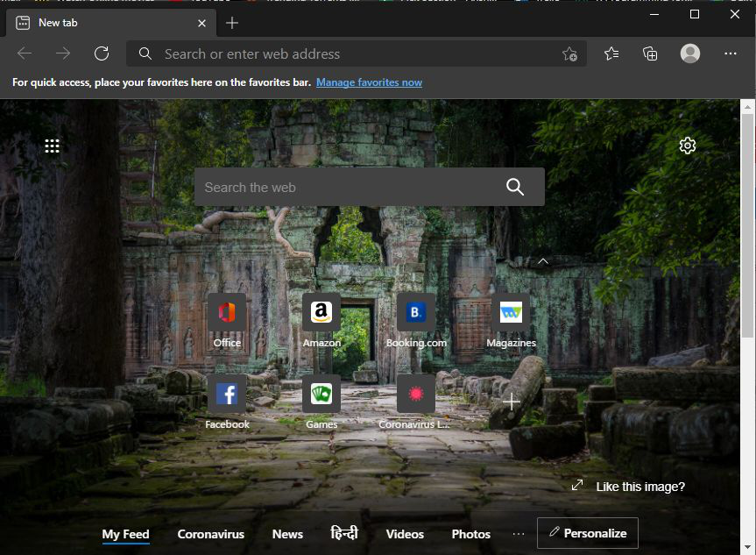Open page settings gear icon
756x555 pixels.
tap(688, 146)
